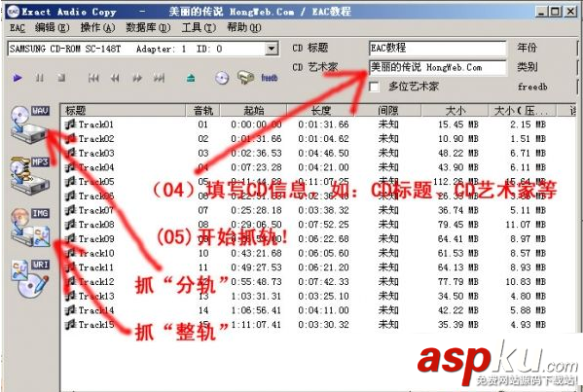Minimize the Exact Audio Copy window
The width and height of the screenshot is (583, 392).
pyautogui.click(x=541, y=12)
